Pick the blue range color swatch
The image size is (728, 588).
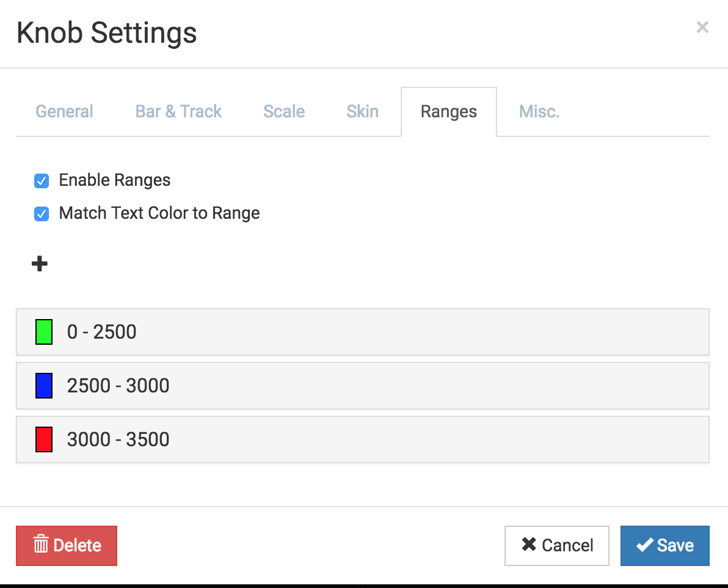pos(44,386)
